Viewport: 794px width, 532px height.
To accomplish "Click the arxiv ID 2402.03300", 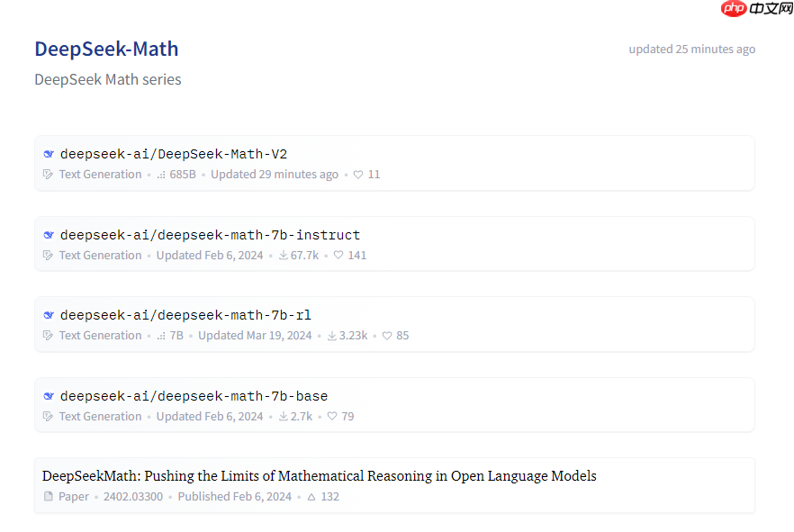I will (132, 496).
